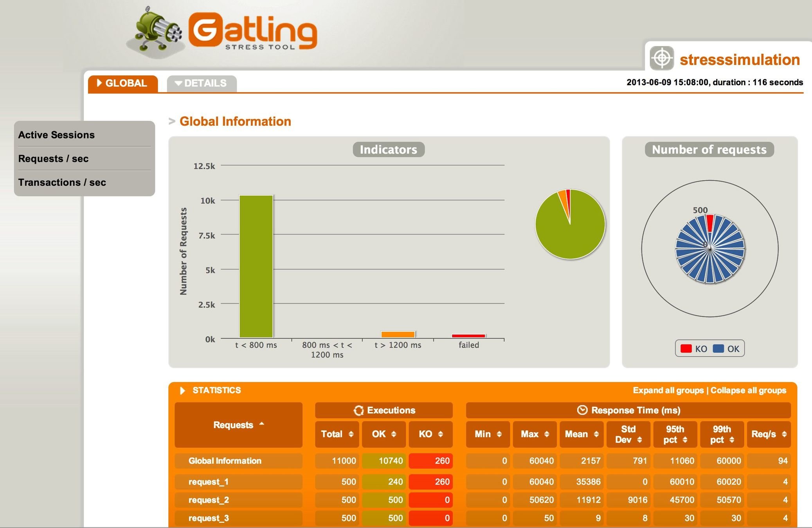Sort by the KO column arrows
812x528 pixels.
click(x=441, y=434)
